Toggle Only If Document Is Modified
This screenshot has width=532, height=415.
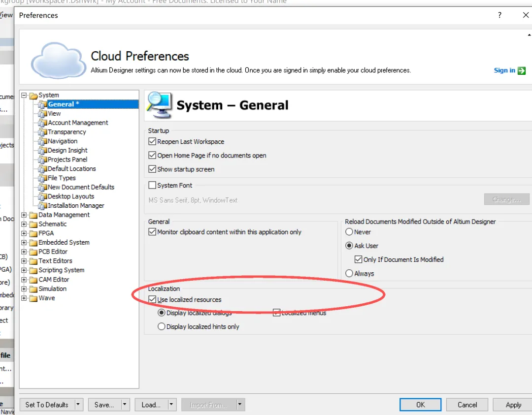[x=358, y=259]
